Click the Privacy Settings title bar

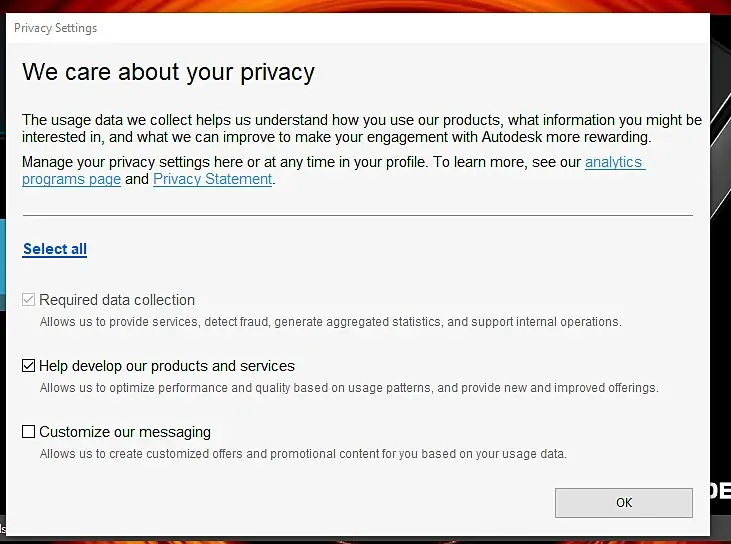[x=300, y=28]
